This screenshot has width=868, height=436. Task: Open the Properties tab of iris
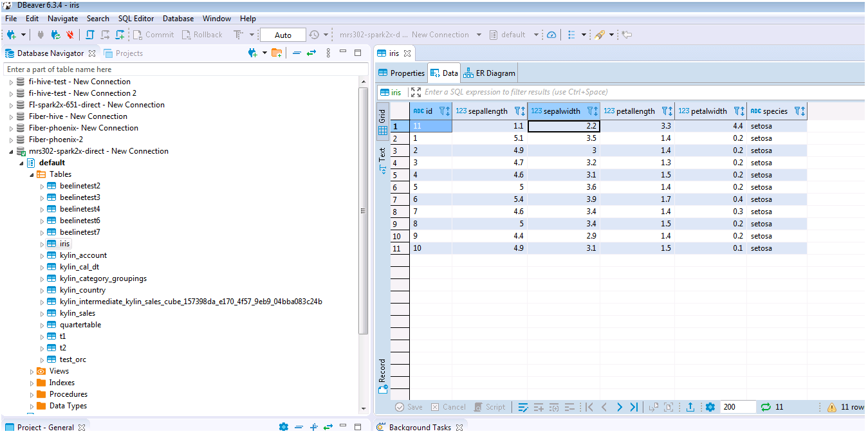[x=402, y=73]
